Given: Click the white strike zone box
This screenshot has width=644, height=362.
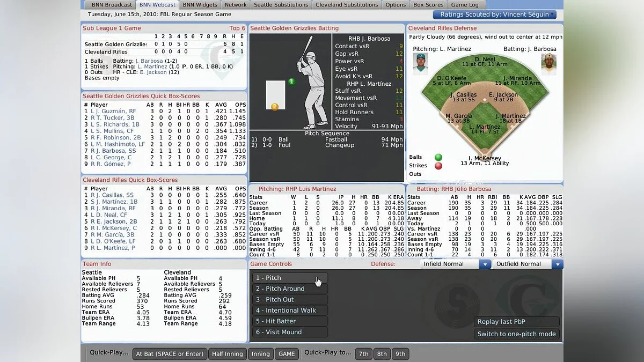Looking at the screenshot, I should click(276, 94).
